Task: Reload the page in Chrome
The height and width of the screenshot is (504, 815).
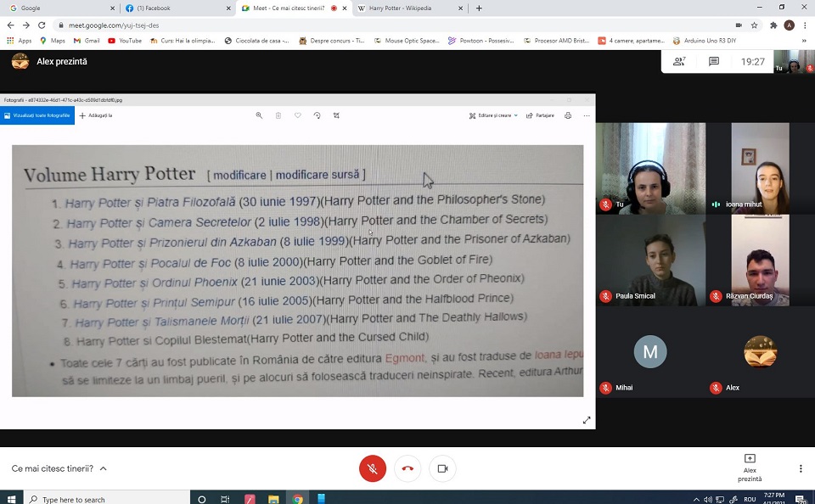Action: click(42, 25)
